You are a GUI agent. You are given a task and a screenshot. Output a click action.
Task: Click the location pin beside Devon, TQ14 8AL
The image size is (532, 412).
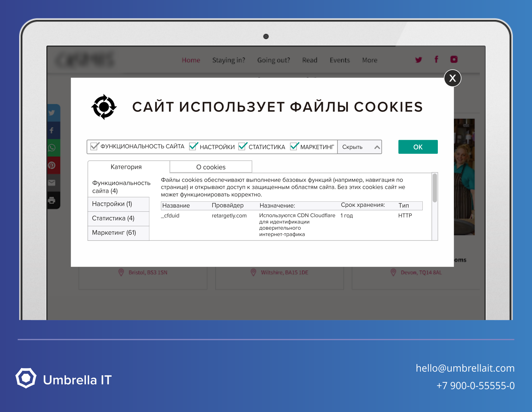[393, 272]
